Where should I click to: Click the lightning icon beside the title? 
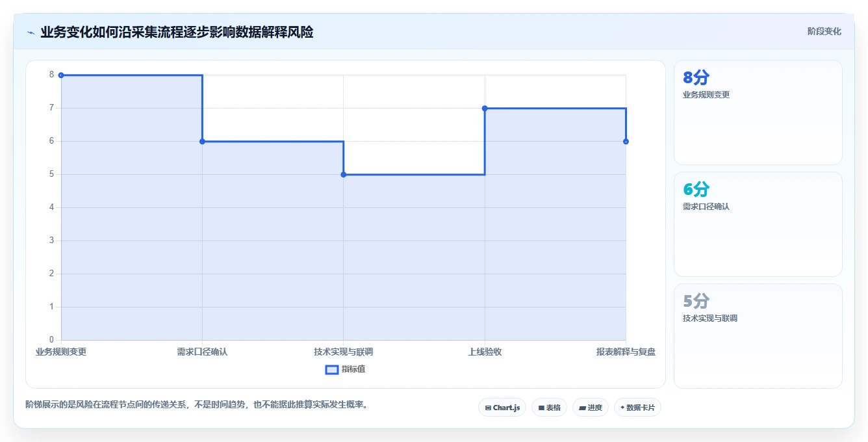31,32
